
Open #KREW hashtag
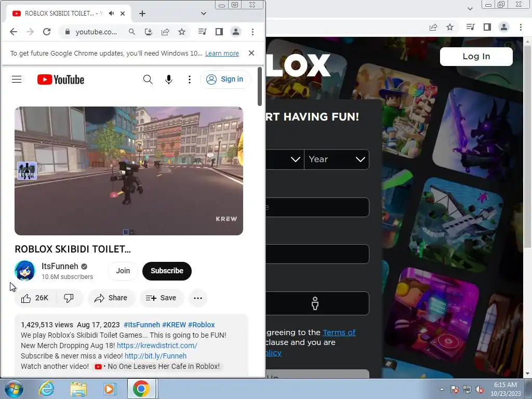174,325
